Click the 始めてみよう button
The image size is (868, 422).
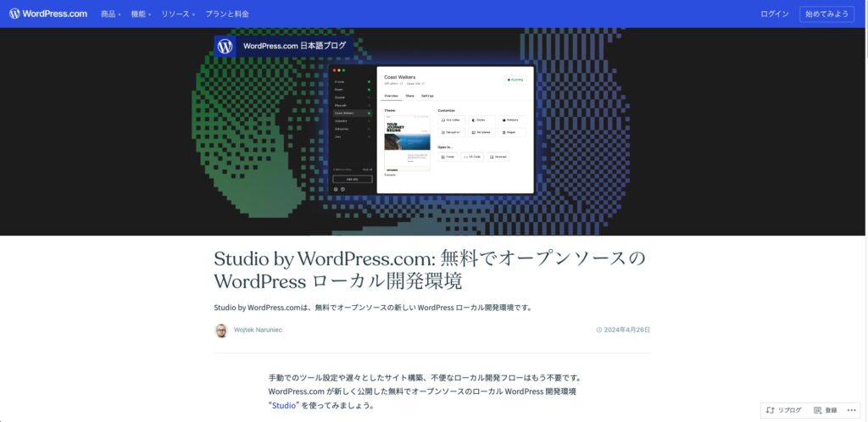tap(826, 14)
